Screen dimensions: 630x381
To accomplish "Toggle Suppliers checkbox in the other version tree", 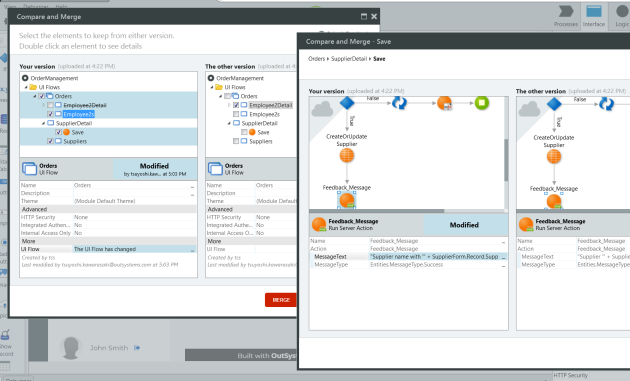I will pos(236,141).
